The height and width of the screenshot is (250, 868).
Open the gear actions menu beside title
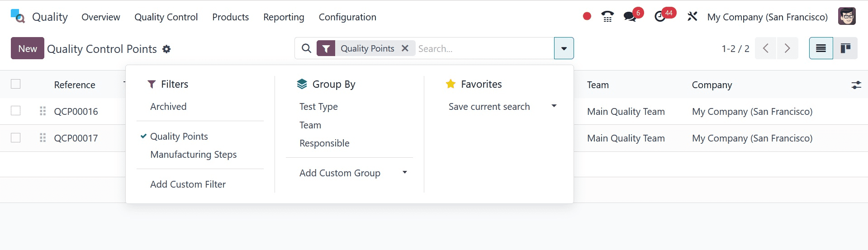click(x=166, y=49)
